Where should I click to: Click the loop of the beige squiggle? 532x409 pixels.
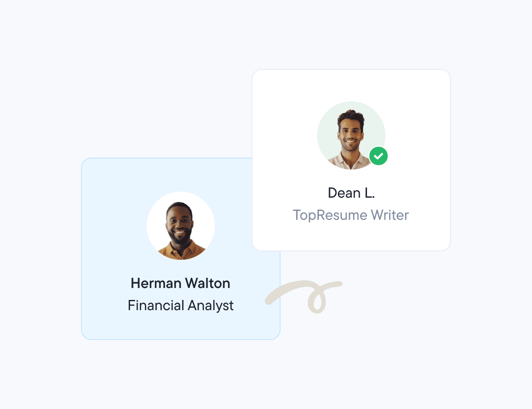coord(317,300)
